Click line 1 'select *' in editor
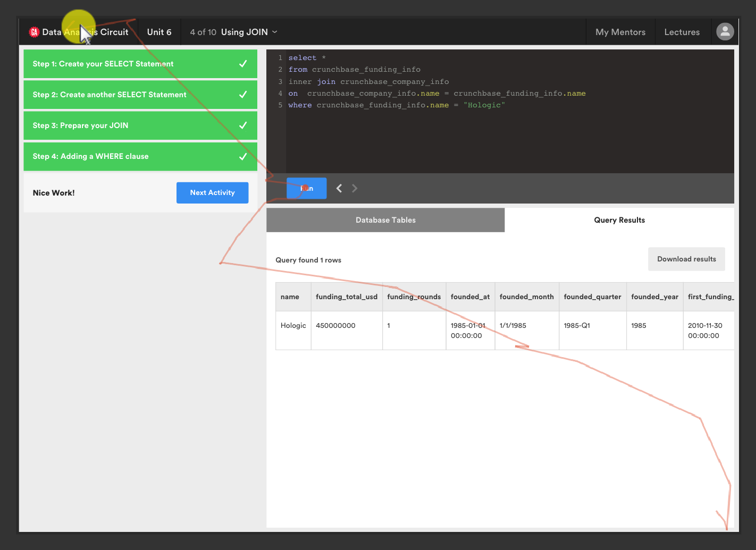Viewport: 756px width, 550px height. (x=307, y=57)
